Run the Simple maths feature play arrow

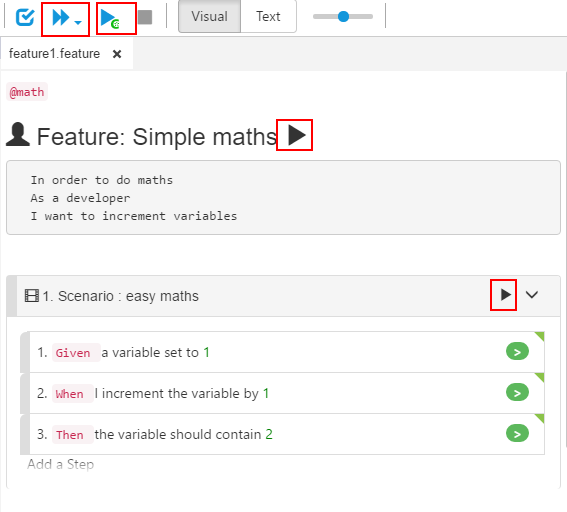(297, 135)
